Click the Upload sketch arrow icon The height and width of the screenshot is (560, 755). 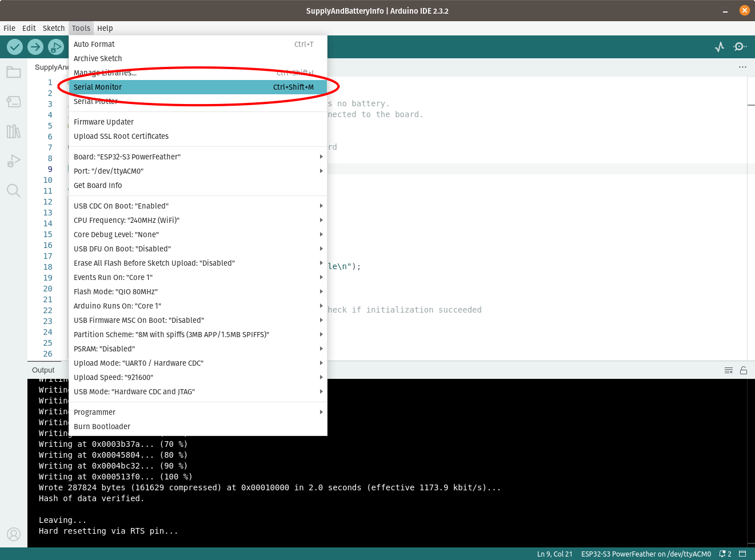tap(35, 47)
